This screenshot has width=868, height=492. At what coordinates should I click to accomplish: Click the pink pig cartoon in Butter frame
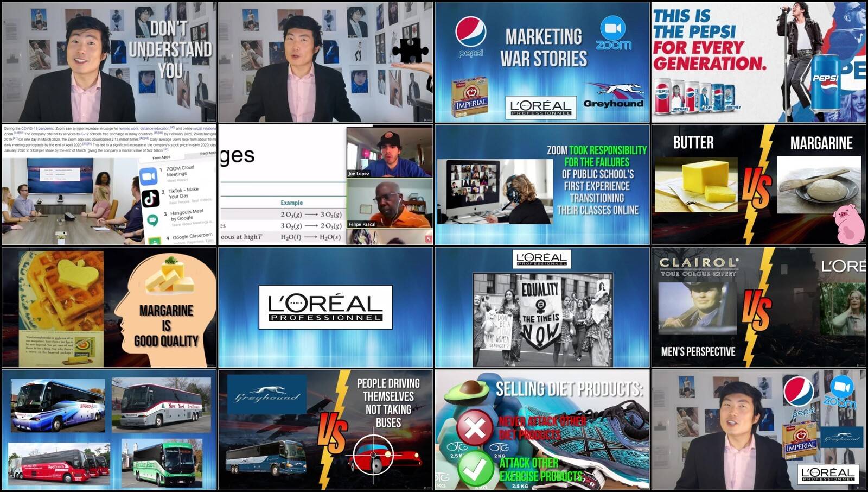point(849,223)
